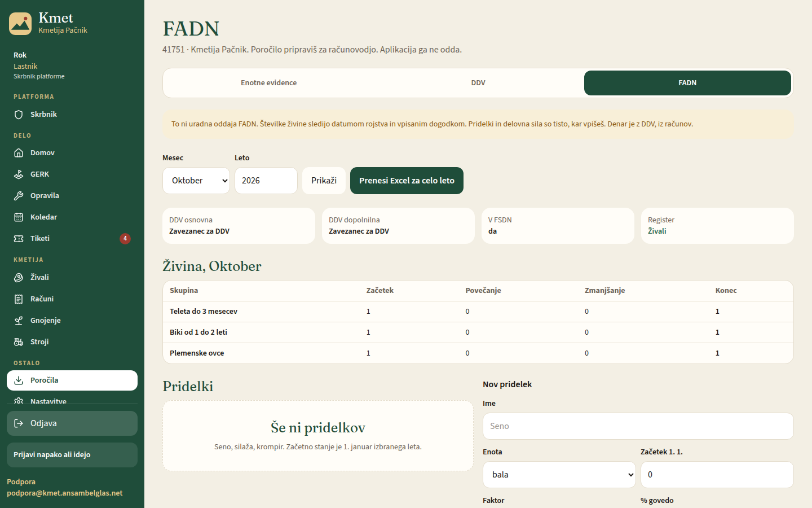Viewport: 812px width, 508px height.
Task: Open Koledar via the calendar icon
Action: pos(19,217)
